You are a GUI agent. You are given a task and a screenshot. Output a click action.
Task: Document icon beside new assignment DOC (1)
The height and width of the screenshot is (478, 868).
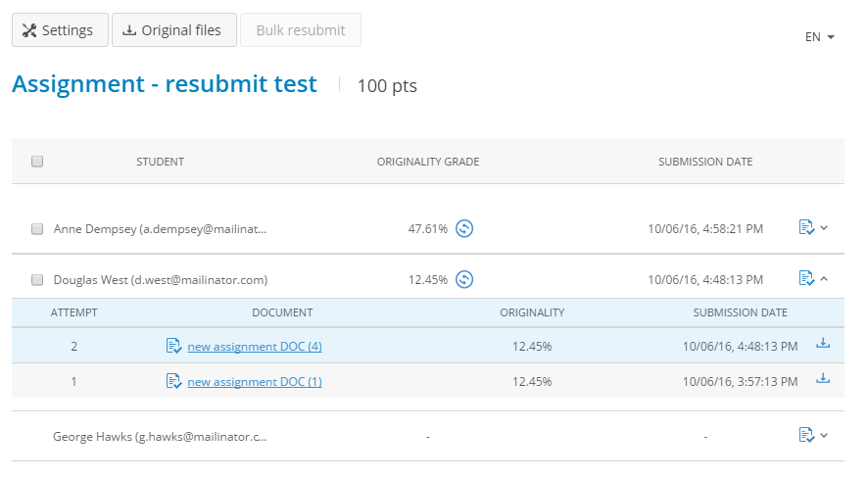pos(173,381)
